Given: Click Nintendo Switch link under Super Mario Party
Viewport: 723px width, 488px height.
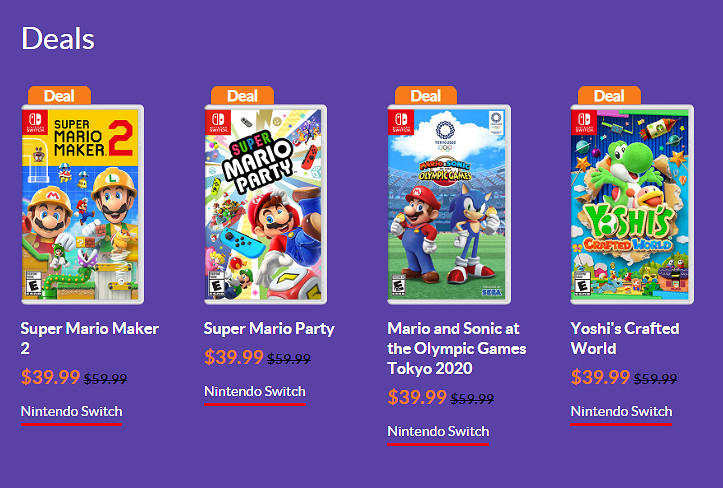Looking at the screenshot, I should [255, 391].
